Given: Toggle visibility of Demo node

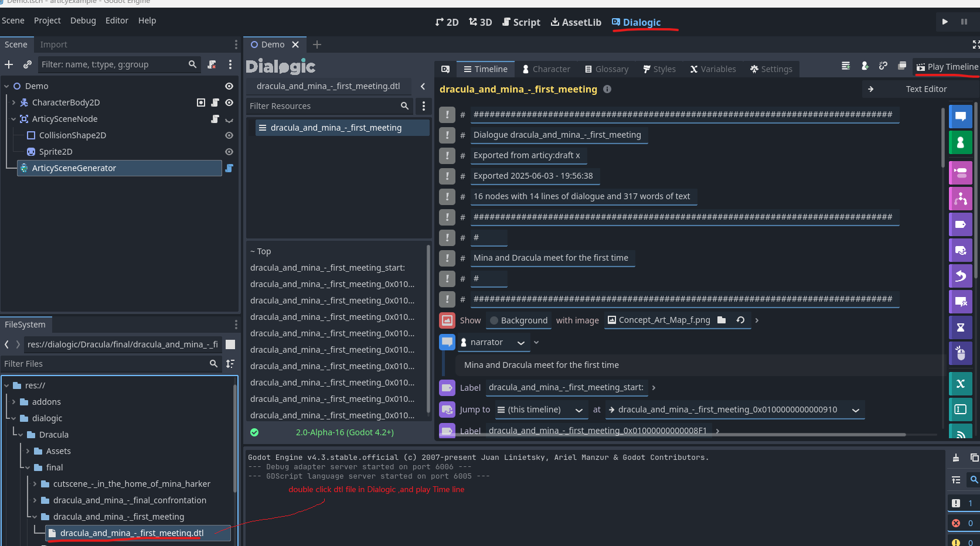Looking at the screenshot, I should point(229,86).
